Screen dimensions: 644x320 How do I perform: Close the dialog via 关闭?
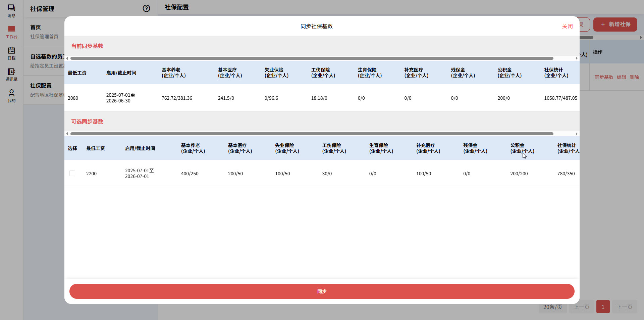pyautogui.click(x=567, y=26)
